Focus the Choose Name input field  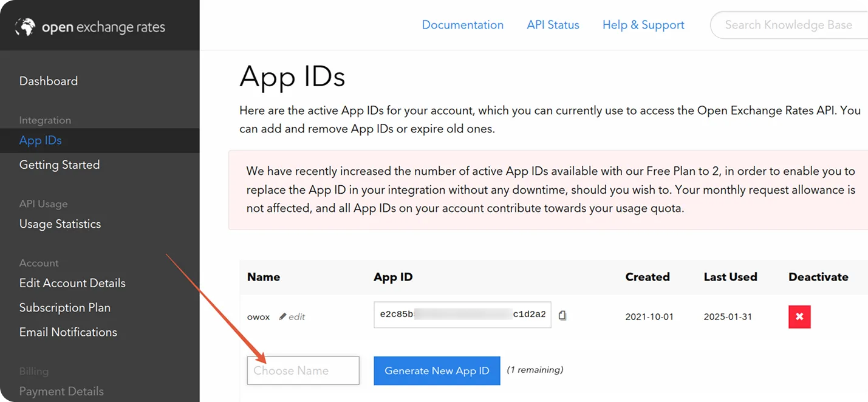tap(303, 370)
